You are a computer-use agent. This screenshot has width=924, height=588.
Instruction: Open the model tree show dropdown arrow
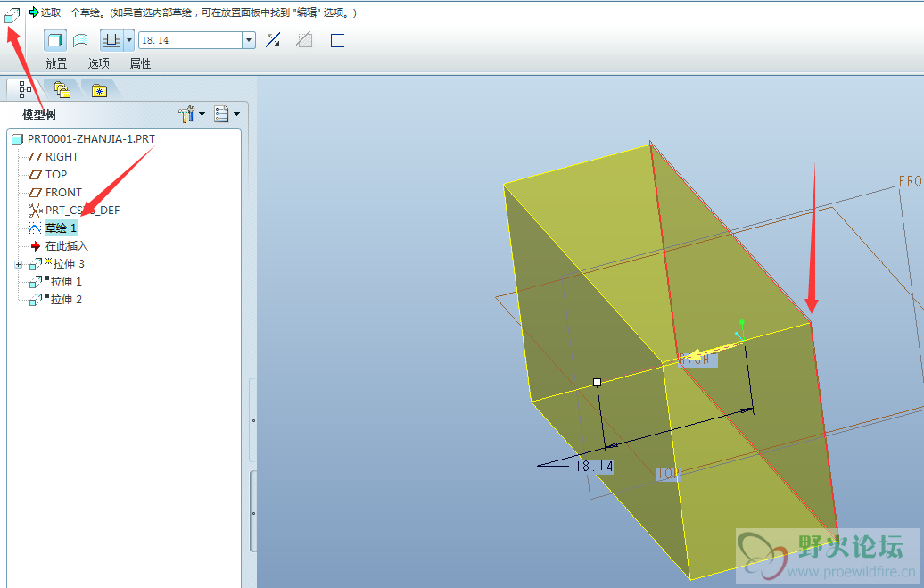(237, 114)
